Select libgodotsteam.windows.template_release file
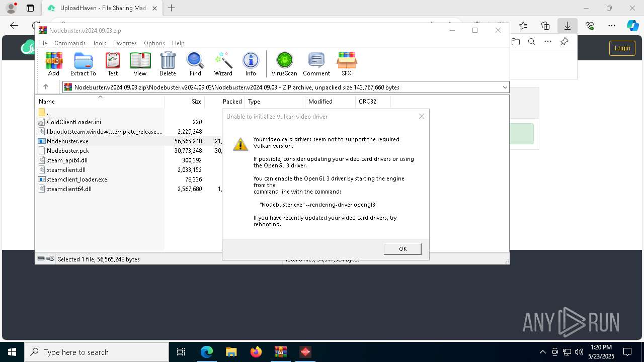 pos(100,132)
